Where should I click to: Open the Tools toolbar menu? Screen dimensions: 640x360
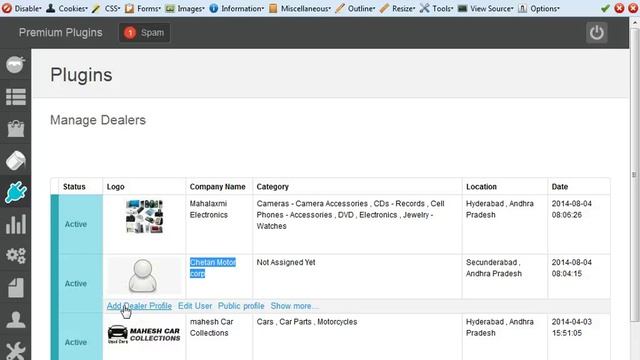437,8
